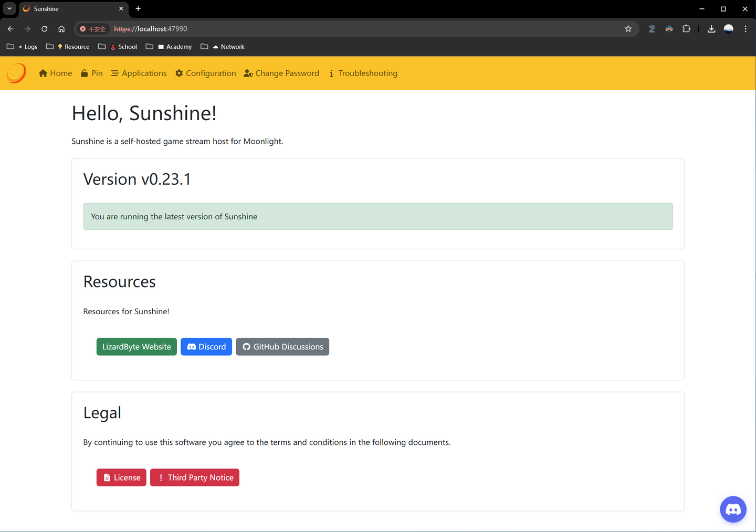Click the not-secure warning badge
Viewport: 756px width, 532px height.
click(x=93, y=29)
